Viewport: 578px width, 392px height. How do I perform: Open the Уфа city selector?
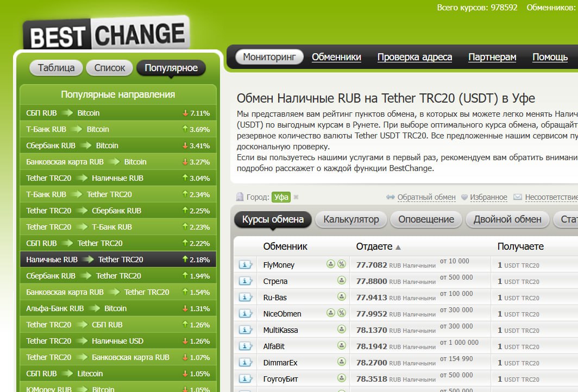tap(281, 197)
